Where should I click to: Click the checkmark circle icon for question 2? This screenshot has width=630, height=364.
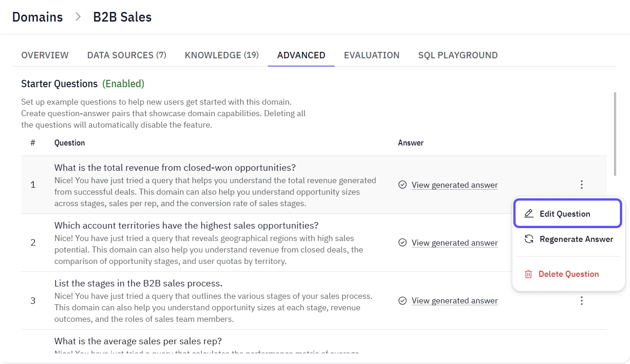coord(402,242)
